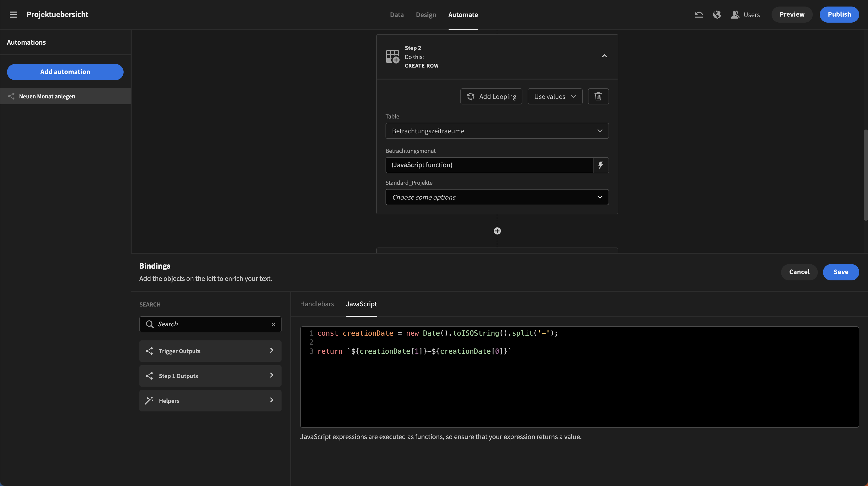Delete the Create Row step with trash icon
Viewport: 868px width, 486px height.
click(598, 96)
